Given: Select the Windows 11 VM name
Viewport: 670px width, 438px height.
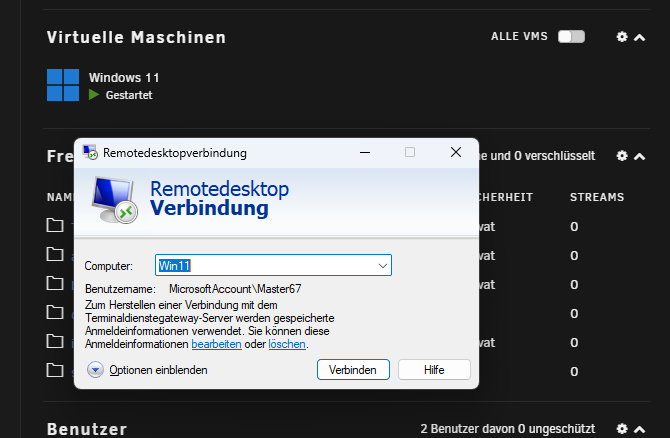Looking at the screenshot, I should (x=124, y=78).
